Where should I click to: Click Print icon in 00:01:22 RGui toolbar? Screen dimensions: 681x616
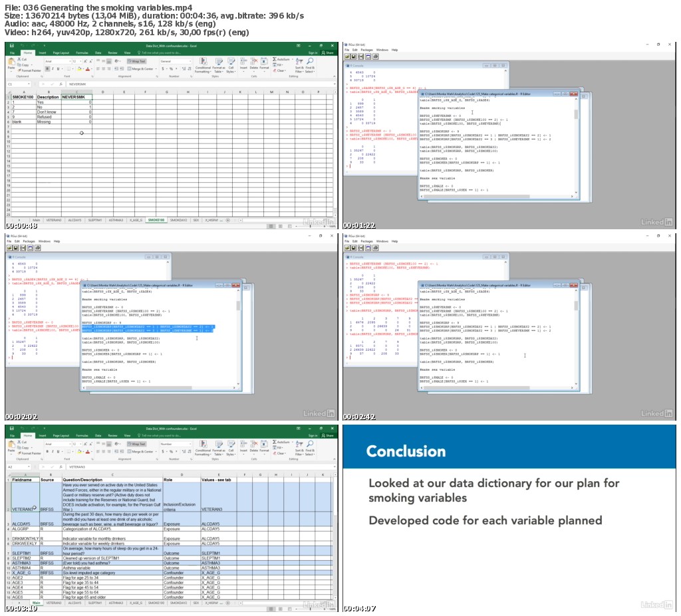[376, 56]
